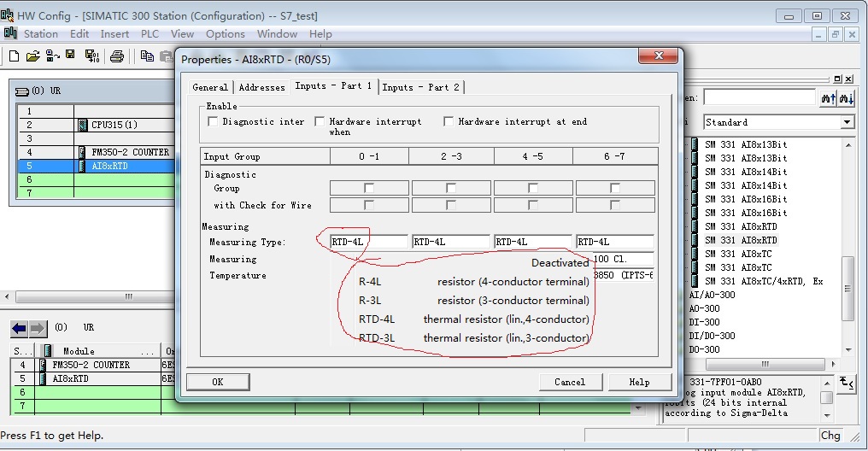Switch to the General tab
Screen dimensions: 868x451
(210, 87)
